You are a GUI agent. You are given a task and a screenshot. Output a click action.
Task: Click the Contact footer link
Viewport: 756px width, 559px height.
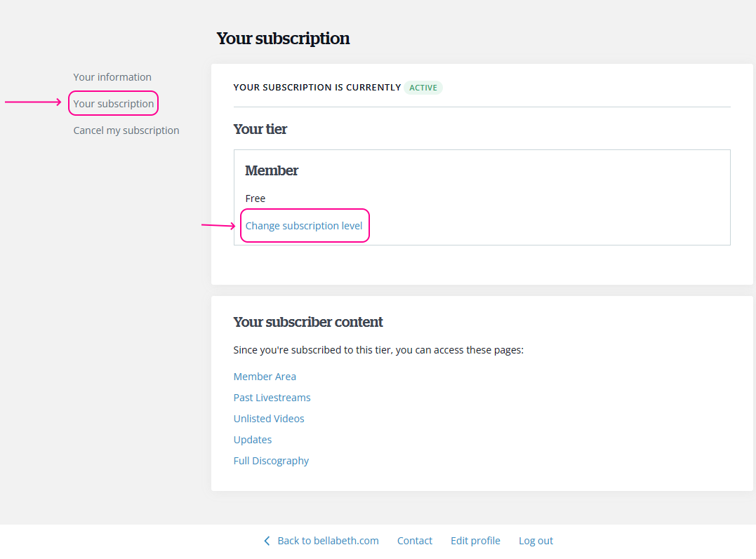415,541
